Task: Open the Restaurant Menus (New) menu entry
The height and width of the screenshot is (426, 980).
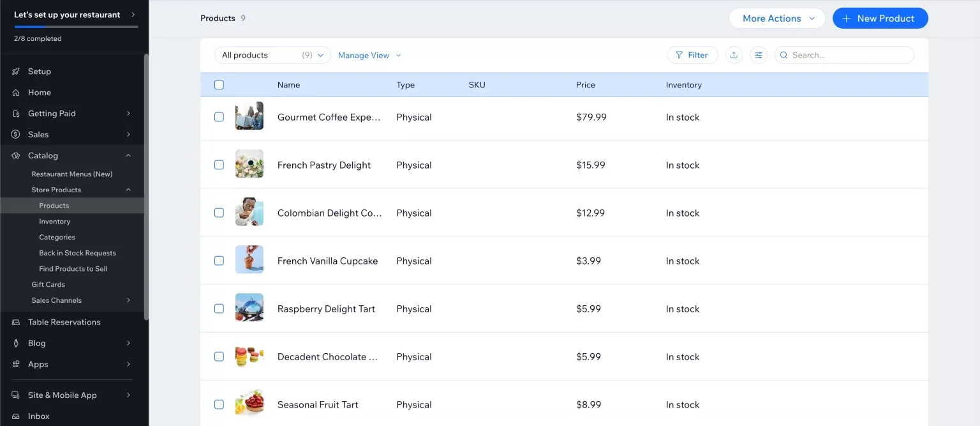Action: tap(71, 174)
